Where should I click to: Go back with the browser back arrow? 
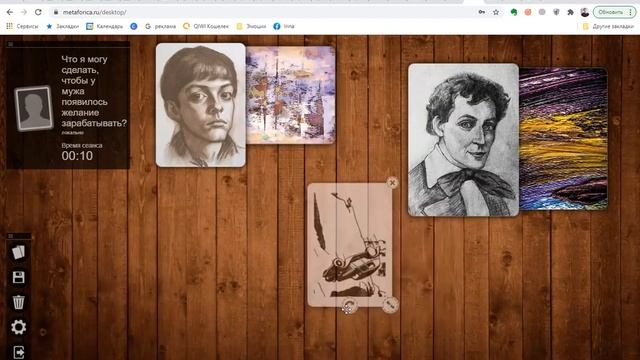coord(10,12)
